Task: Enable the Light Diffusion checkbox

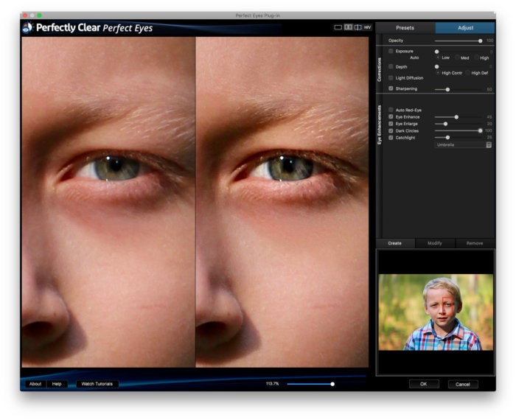Action: point(391,78)
